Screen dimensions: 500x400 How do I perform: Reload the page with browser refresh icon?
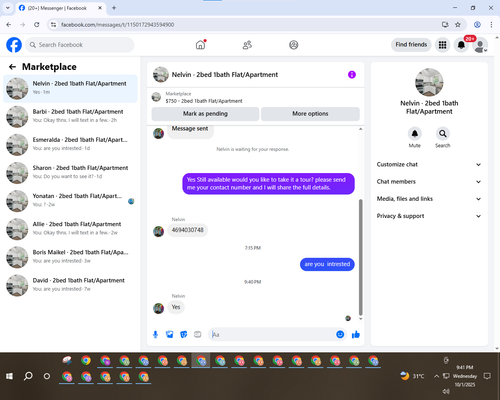click(x=37, y=25)
